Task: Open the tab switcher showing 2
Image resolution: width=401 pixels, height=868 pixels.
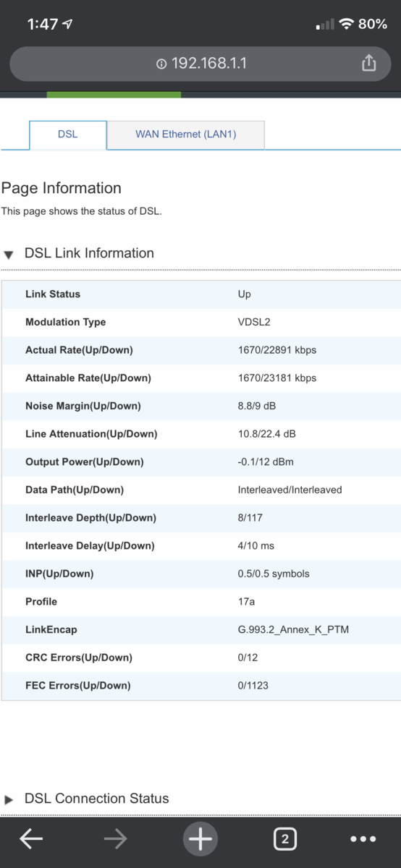Action: (284, 839)
